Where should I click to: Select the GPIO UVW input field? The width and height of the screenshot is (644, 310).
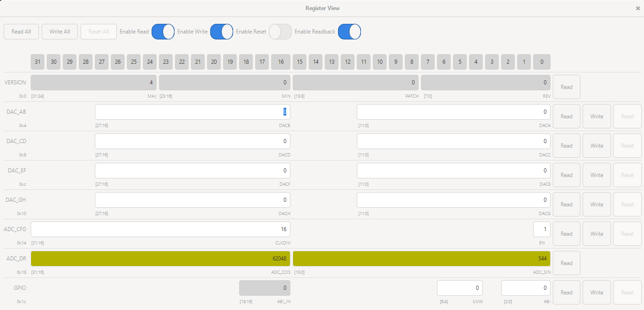point(459,288)
